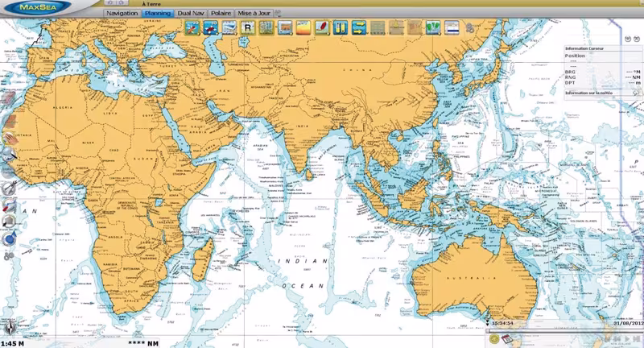644x348 pixels.
Task: Open the calendar icon beside the clock
Action: click(x=506, y=339)
